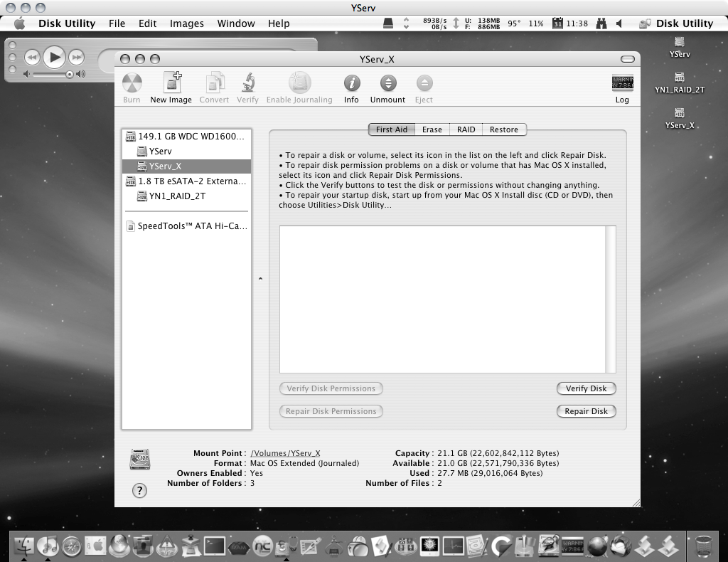Open the RAM chip icon in Dock
This screenshot has width=728, height=562.
coord(239,548)
